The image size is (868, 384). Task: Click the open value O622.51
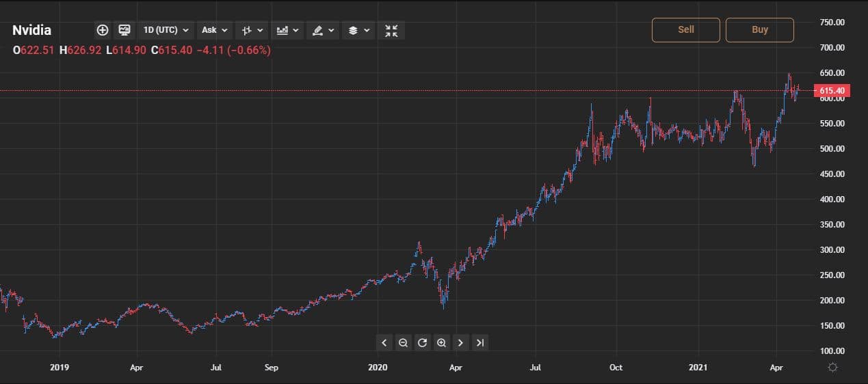pos(34,51)
